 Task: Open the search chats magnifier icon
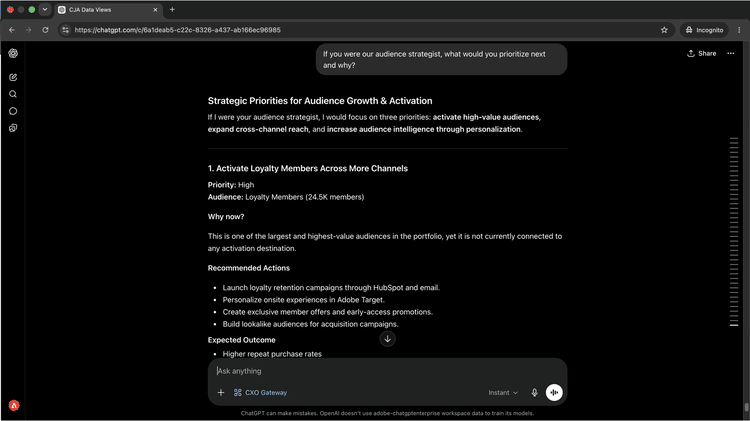click(x=13, y=94)
